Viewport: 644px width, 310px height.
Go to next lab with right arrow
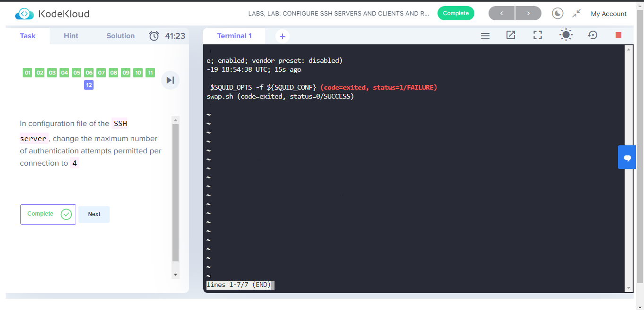(528, 13)
